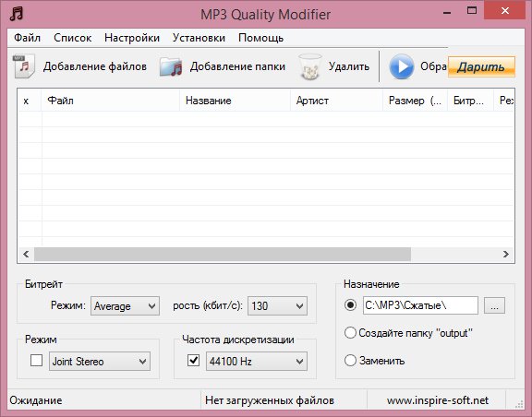This screenshot has height=417, width=532.
Task: Click the C:\MP3\Сжатые\ path field
Action: pyautogui.click(x=420, y=305)
